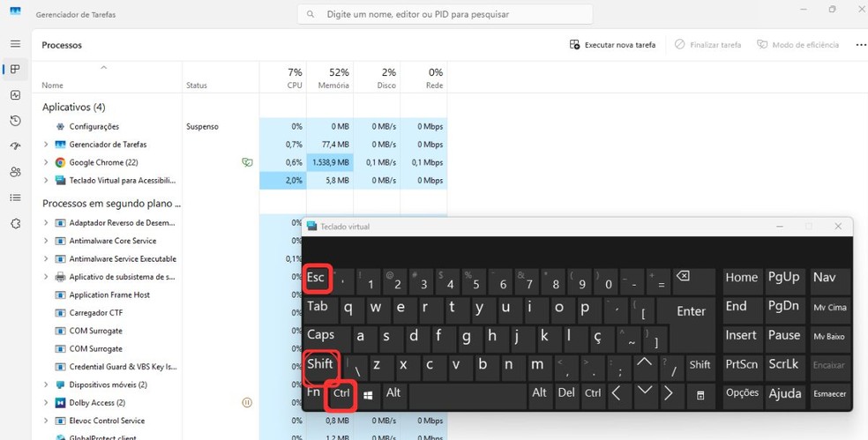Click the Esmaecer key on virtual keyboard

click(829, 395)
